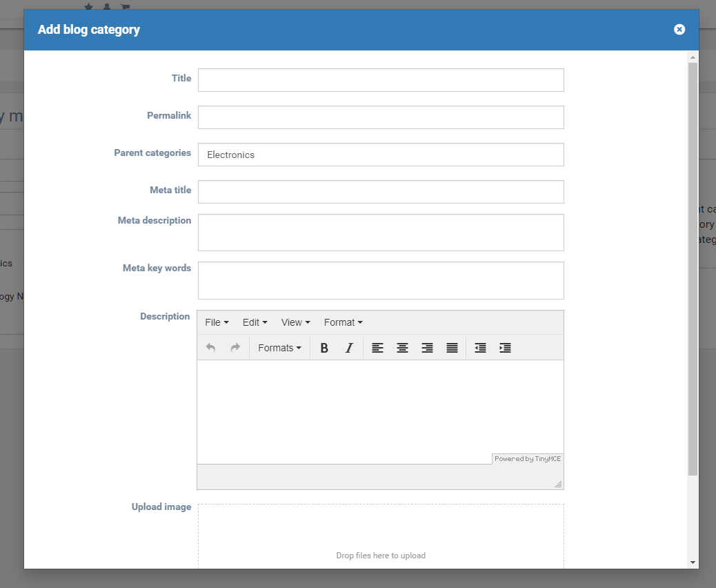The image size is (716, 588).
Task: Increase indent in description editor
Action: tap(505, 348)
